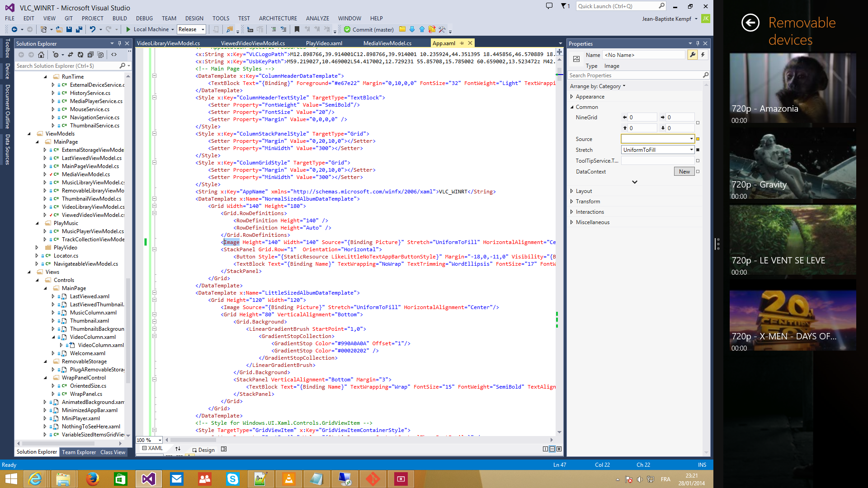Open the ARCHITECTURE menu

point(278,19)
